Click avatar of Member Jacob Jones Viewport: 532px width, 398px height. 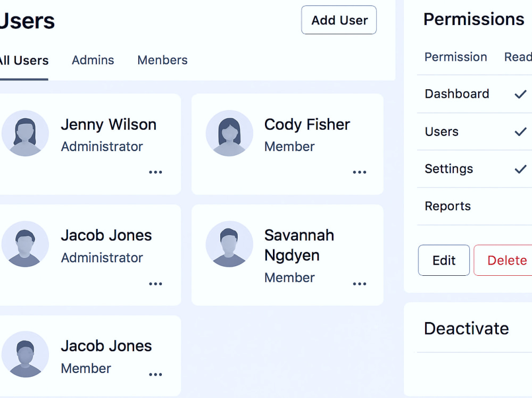pyautogui.click(x=25, y=354)
